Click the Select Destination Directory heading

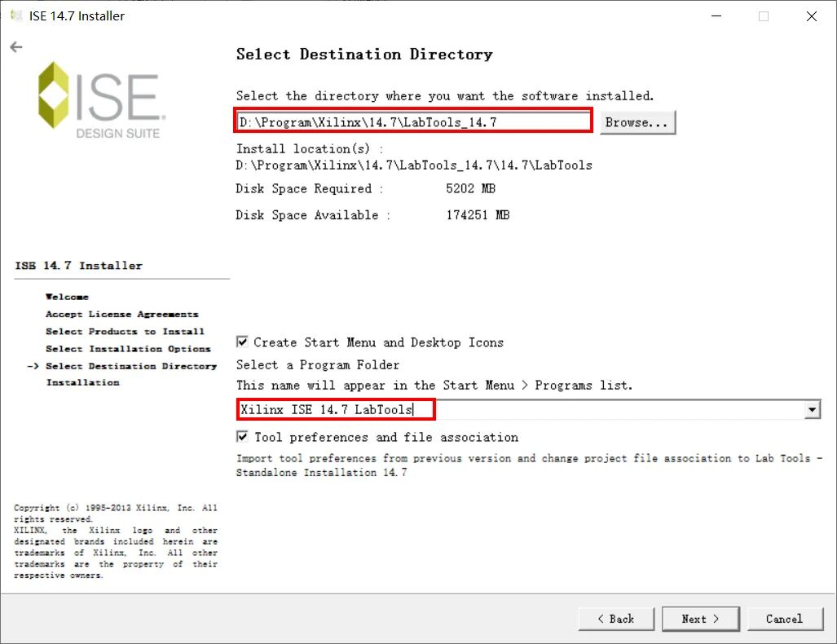pyautogui.click(x=364, y=55)
